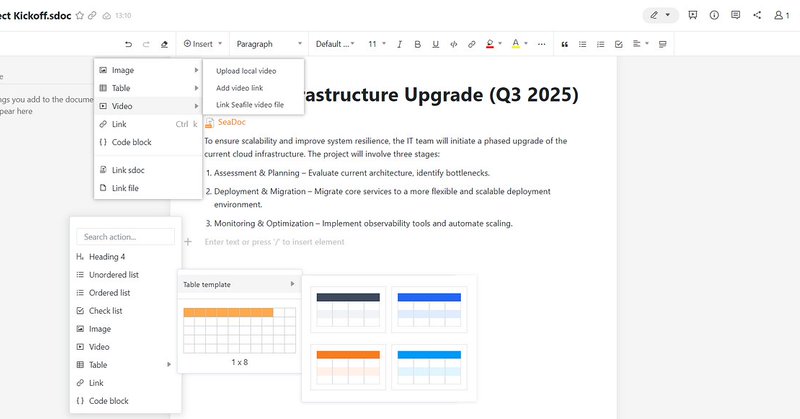800x419 pixels.
Task: Create an unordered list from the toolbar
Action: [582, 44]
